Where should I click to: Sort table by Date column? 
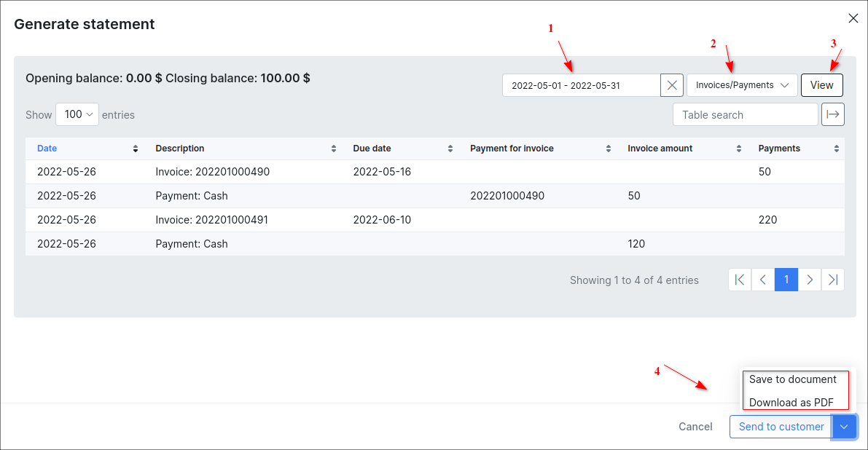pyautogui.click(x=47, y=149)
